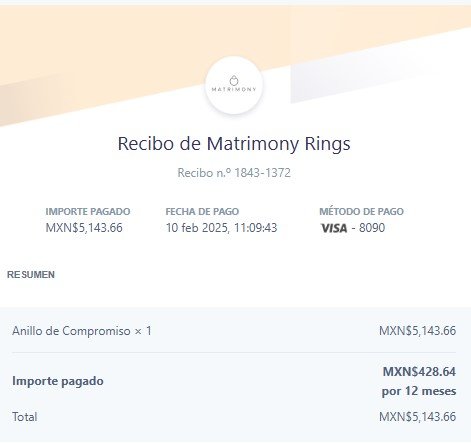Click the Total label
The width and height of the screenshot is (471, 443).
click(x=25, y=417)
